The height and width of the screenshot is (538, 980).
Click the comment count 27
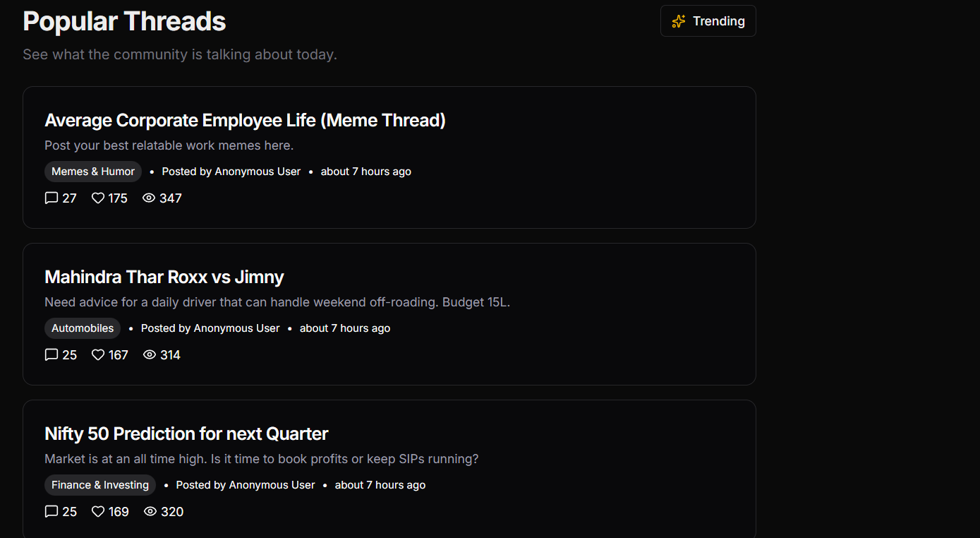69,198
